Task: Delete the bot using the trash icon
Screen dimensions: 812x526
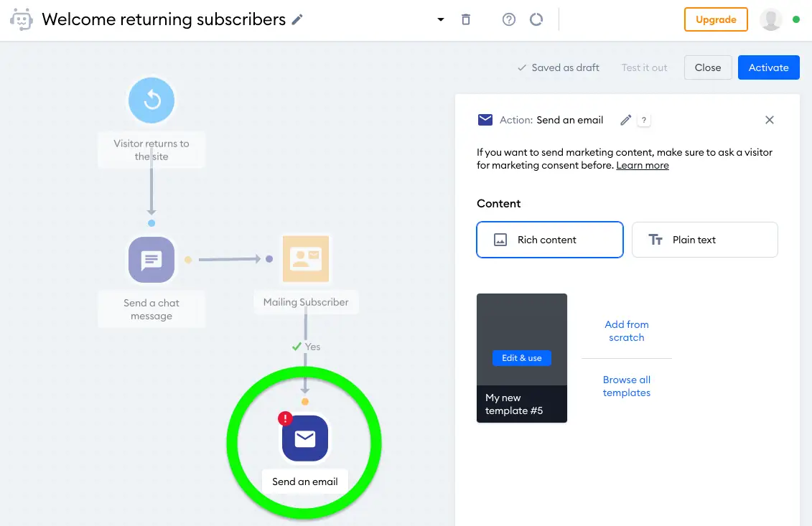Action: coord(465,19)
